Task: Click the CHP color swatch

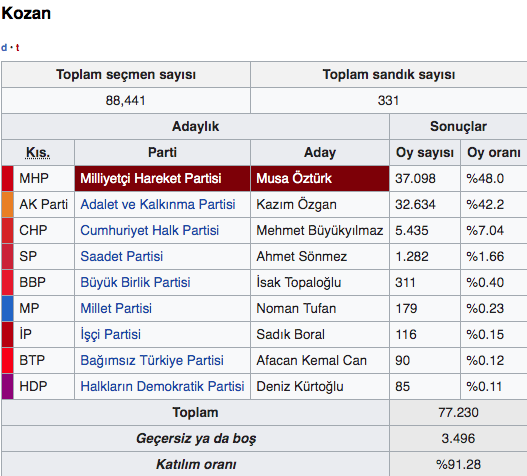Action: (x=7, y=231)
